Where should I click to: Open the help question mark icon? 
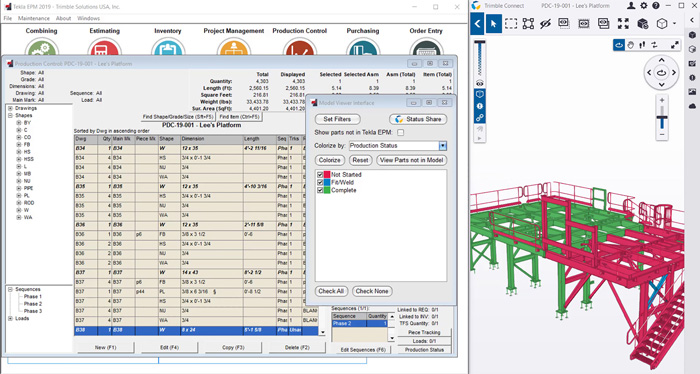tap(655, 6)
